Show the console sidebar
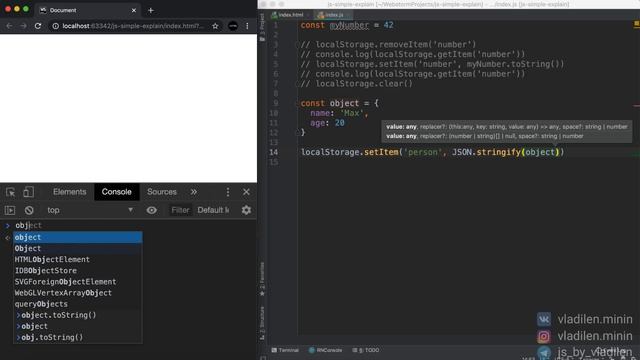 tap(10, 210)
